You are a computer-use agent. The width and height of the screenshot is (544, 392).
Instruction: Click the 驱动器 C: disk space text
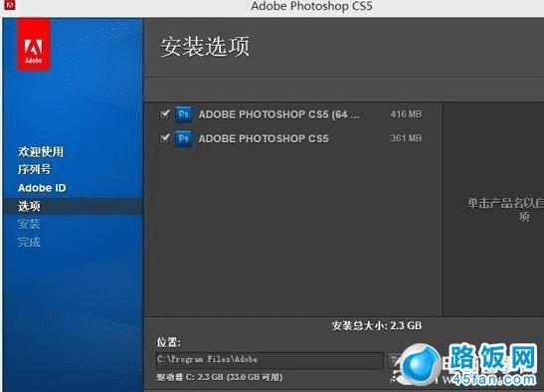tap(220, 377)
